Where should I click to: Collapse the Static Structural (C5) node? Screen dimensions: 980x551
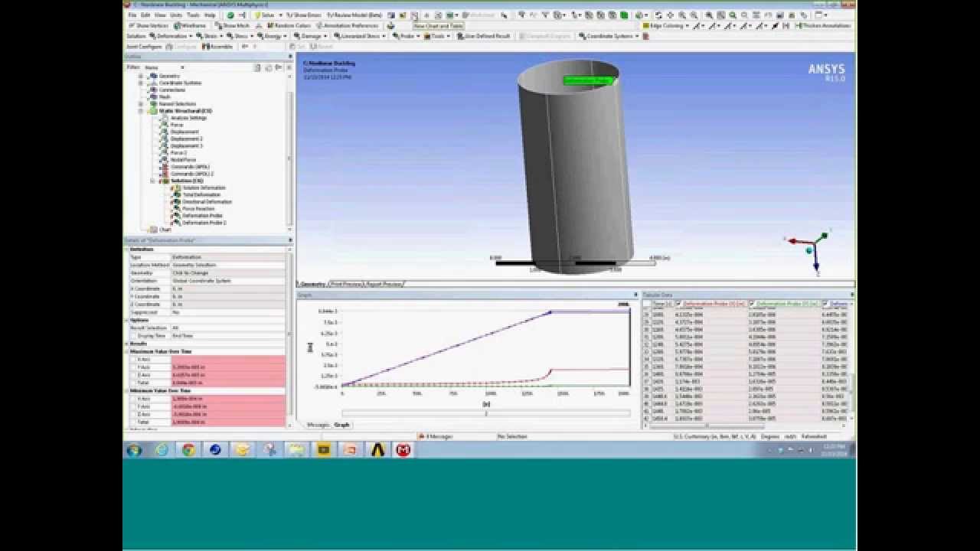click(x=141, y=111)
